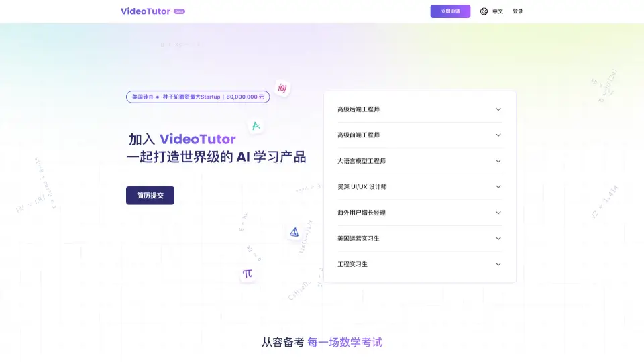
Task: Click the Beta badge next to logo
Action: 180,11
